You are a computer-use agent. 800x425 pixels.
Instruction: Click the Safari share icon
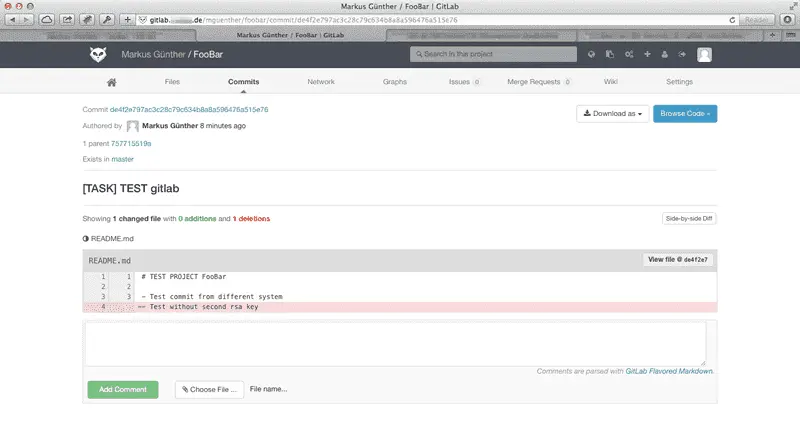(67, 20)
